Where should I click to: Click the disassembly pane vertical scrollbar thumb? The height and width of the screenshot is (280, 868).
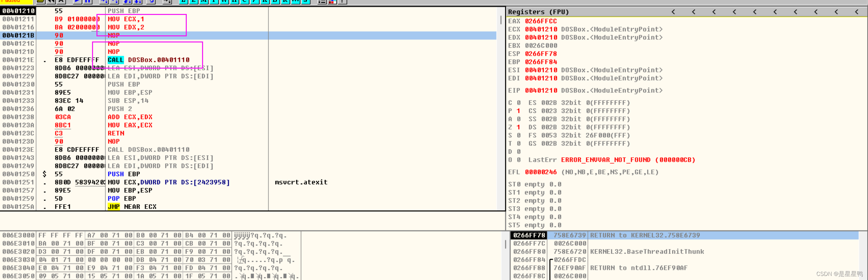coord(501,20)
